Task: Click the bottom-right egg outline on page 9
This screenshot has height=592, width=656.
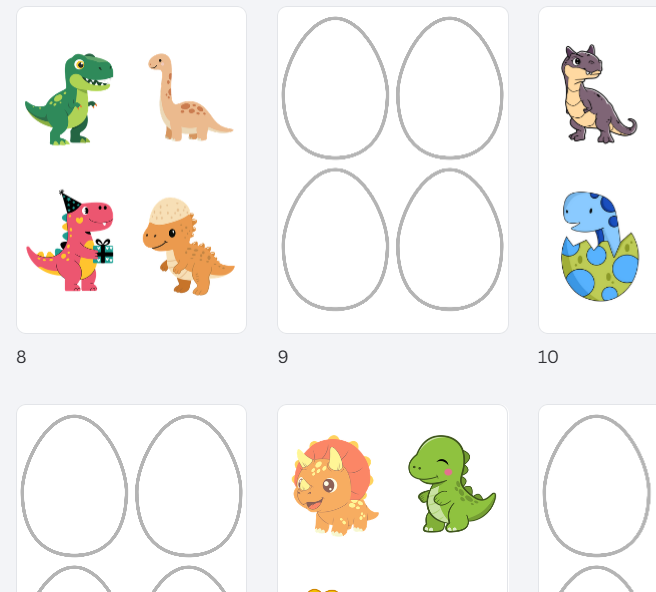Action: pyautogui.click(x=450, y=240)
